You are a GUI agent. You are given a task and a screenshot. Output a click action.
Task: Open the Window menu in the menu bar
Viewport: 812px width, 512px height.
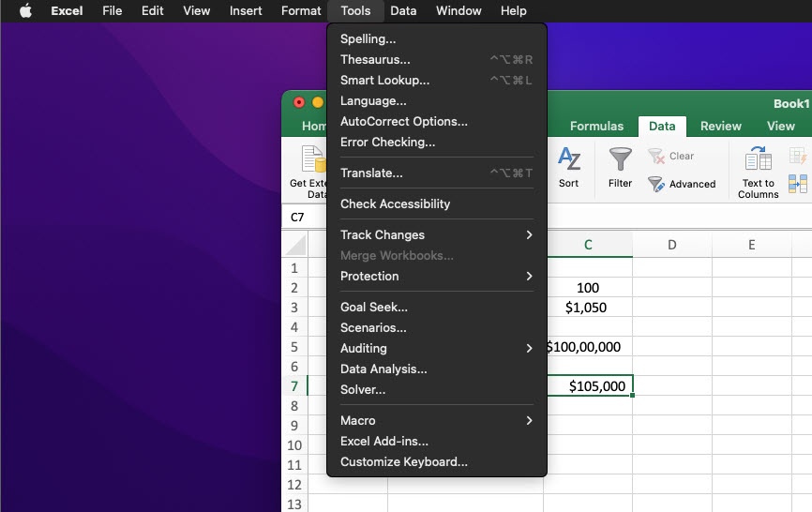point(459,11)
